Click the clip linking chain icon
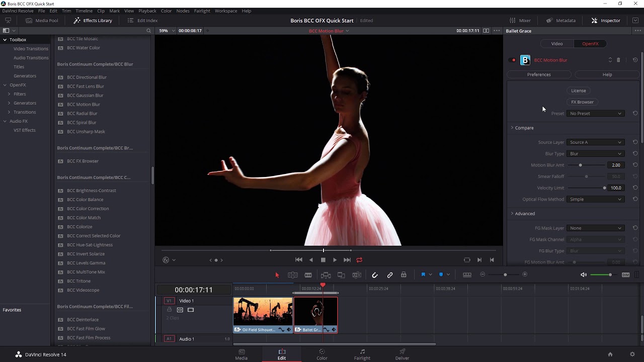This screenshot has width=644, height=362. [x=390, y=275]
